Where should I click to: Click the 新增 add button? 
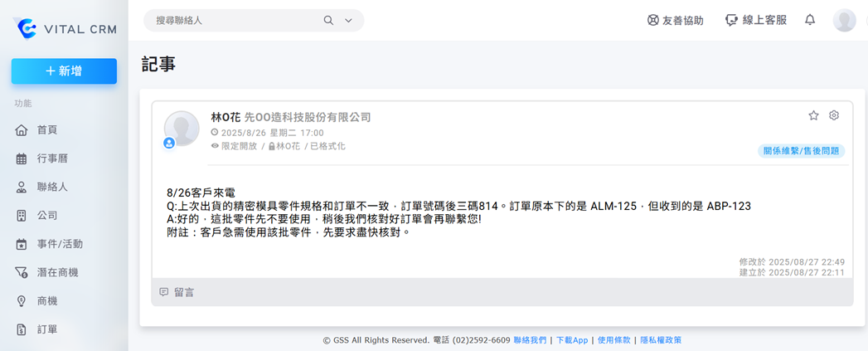point(64,71)
